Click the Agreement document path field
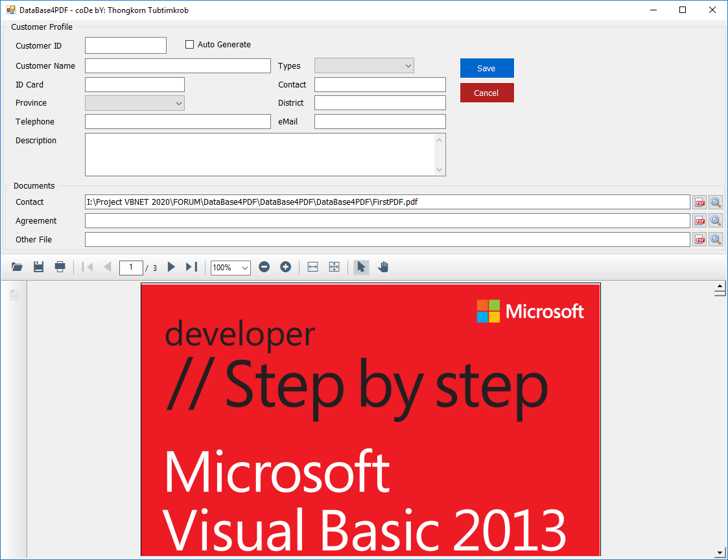Image resolution: width=728 pixels, height=560 pixels. click(388, 220)
